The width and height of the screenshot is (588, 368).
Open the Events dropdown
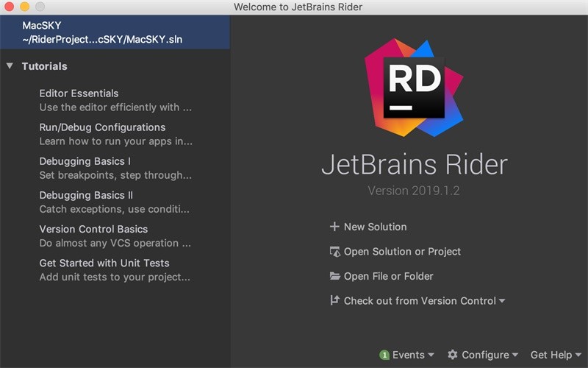click(413, 355)
